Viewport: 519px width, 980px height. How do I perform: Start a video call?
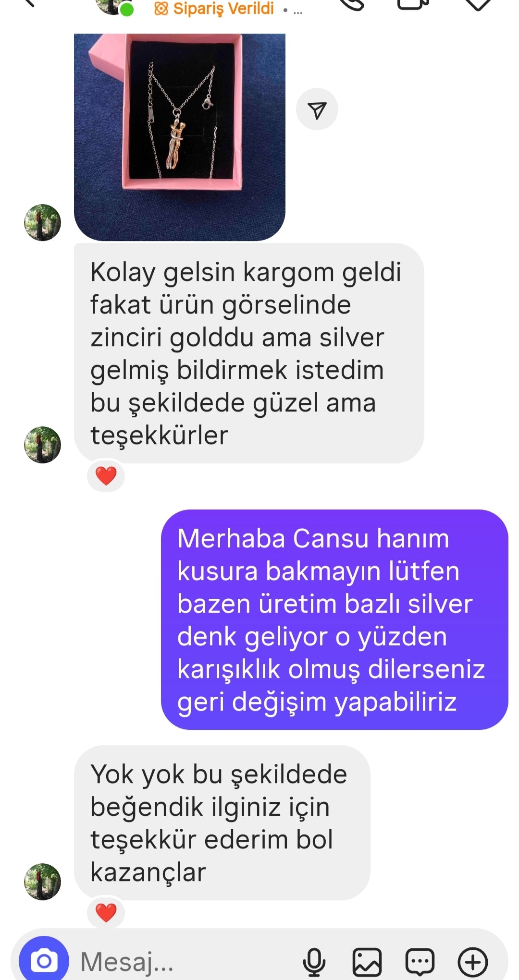point(413,4)
